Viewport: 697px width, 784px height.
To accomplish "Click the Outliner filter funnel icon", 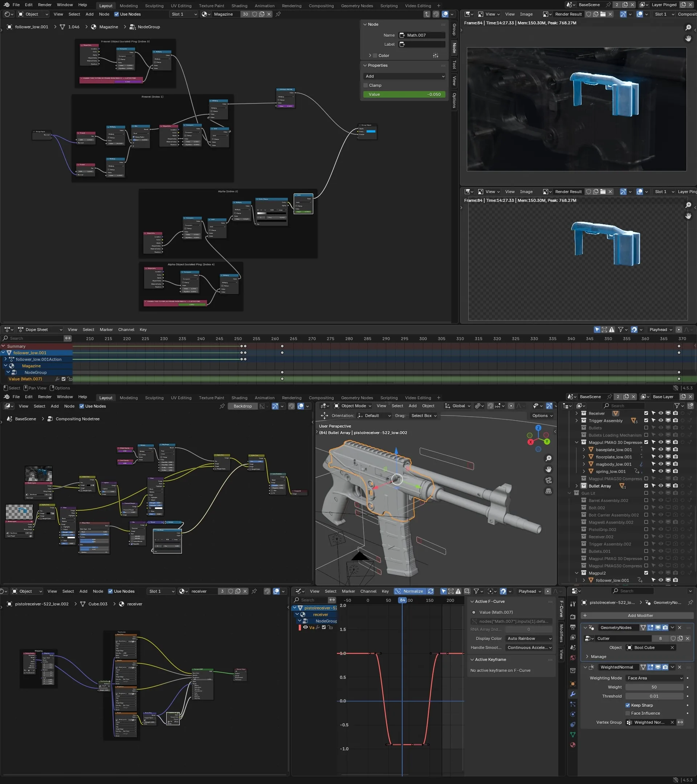I will [x=677, y=406].
